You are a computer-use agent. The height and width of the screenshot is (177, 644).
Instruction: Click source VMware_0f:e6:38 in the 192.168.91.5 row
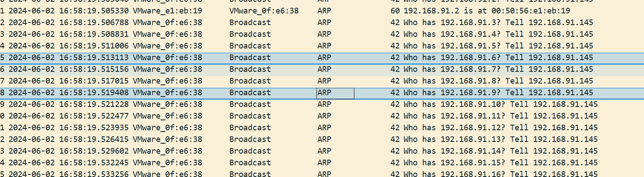pyautogui.click(x=168, y=46)
